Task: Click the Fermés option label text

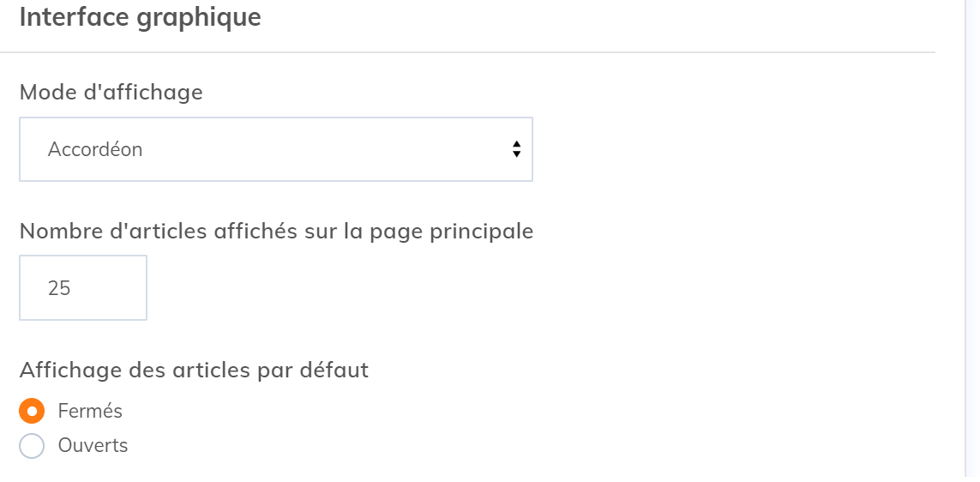Action: click(x=90, y=412)
